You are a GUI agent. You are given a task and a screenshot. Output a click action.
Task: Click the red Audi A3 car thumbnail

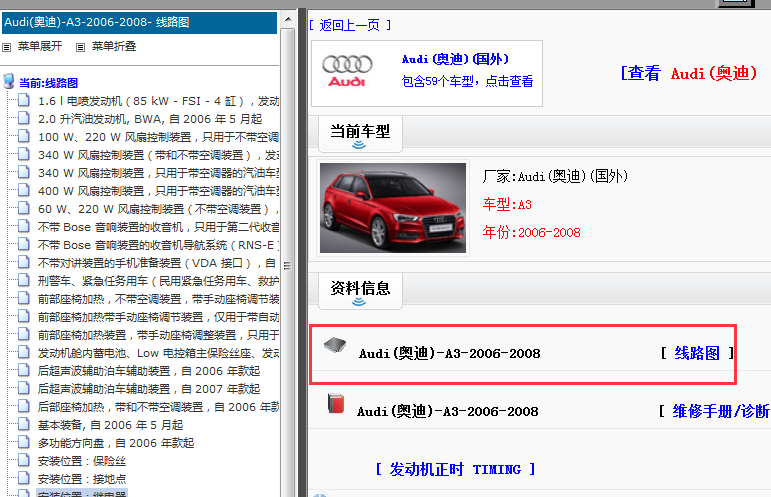pos(393,208)
